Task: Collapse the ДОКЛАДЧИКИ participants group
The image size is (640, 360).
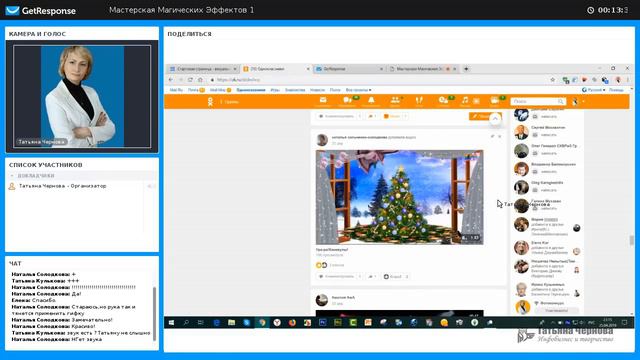Action: tap(12, 176)
